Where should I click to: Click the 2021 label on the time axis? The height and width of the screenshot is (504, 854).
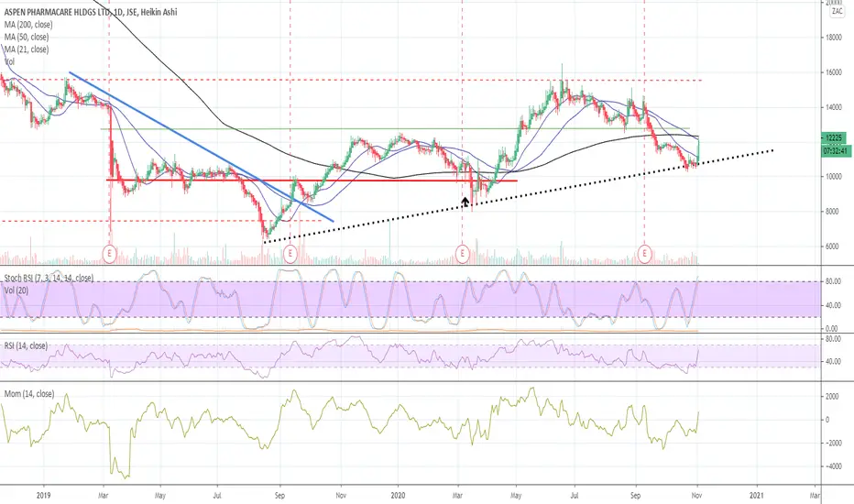click(x=757, y=495)
